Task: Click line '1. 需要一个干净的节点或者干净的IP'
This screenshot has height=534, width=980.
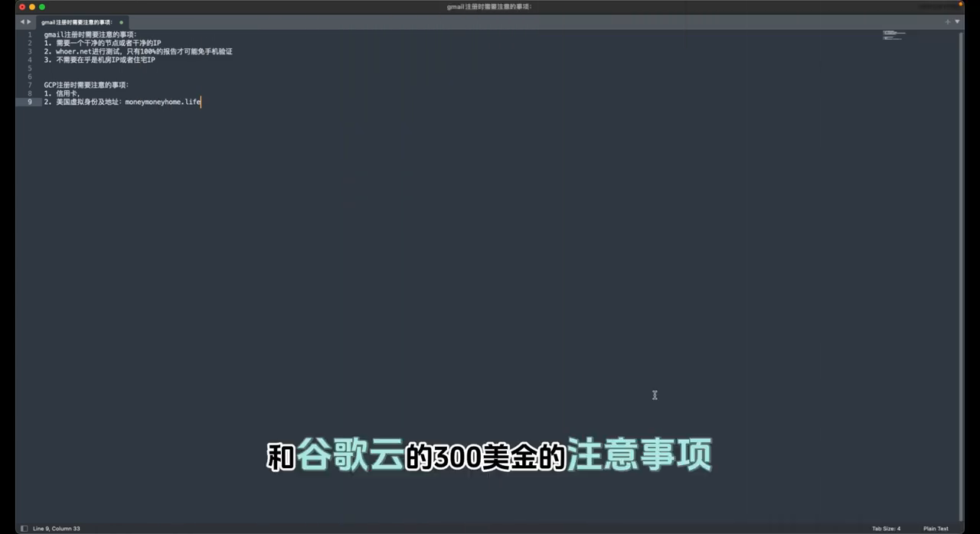Action: point(103,43)
